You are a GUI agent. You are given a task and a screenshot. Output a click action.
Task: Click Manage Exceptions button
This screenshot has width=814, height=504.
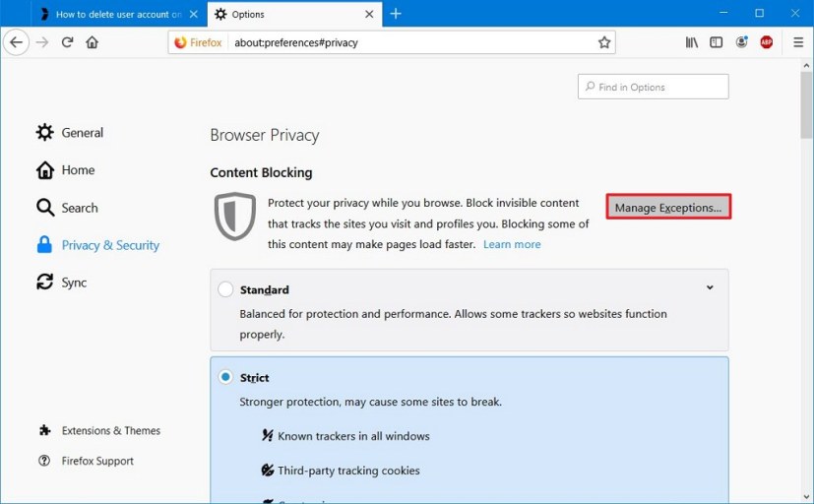pos(668,207)
